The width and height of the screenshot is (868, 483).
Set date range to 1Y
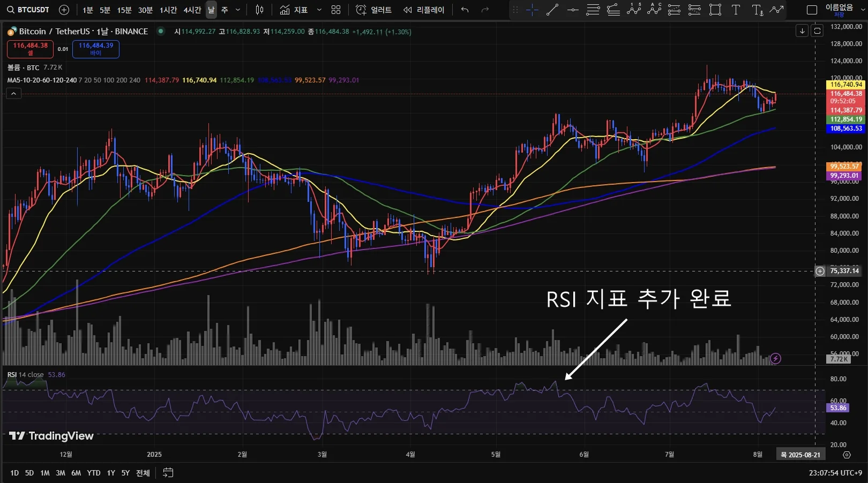[111, 473]
